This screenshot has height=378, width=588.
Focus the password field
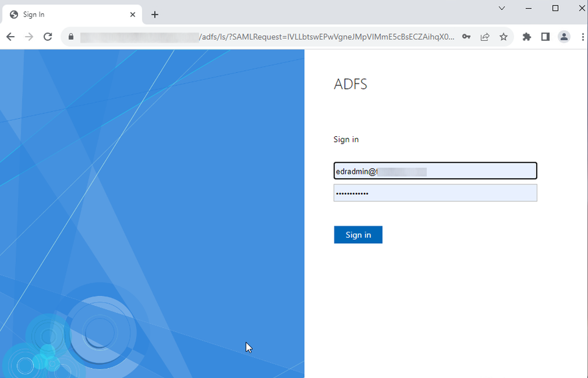(435, 193)
